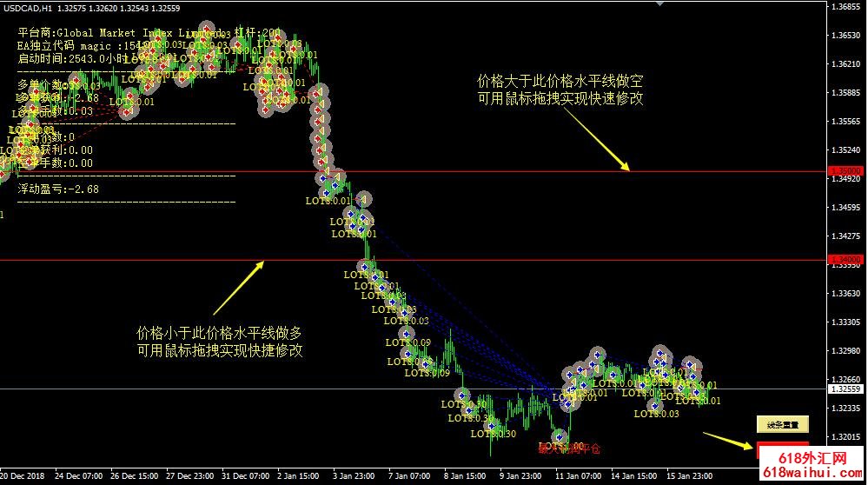Click the 3 Jan 23:00 time label
Image resolution: width=868 pixels, height=485 pixels.
(354, 475)
